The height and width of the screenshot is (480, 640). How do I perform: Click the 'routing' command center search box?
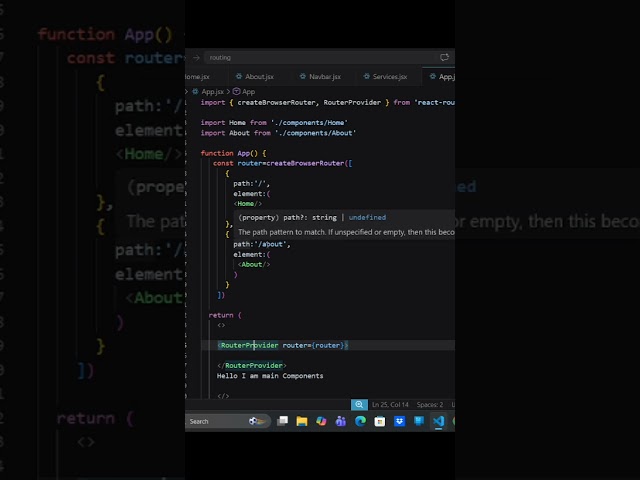pos(319,58)
